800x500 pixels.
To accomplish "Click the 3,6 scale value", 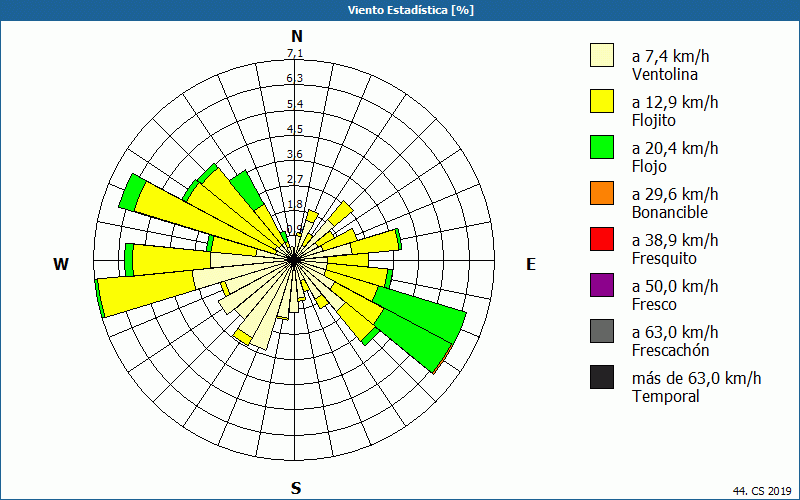I will (295, 154).
